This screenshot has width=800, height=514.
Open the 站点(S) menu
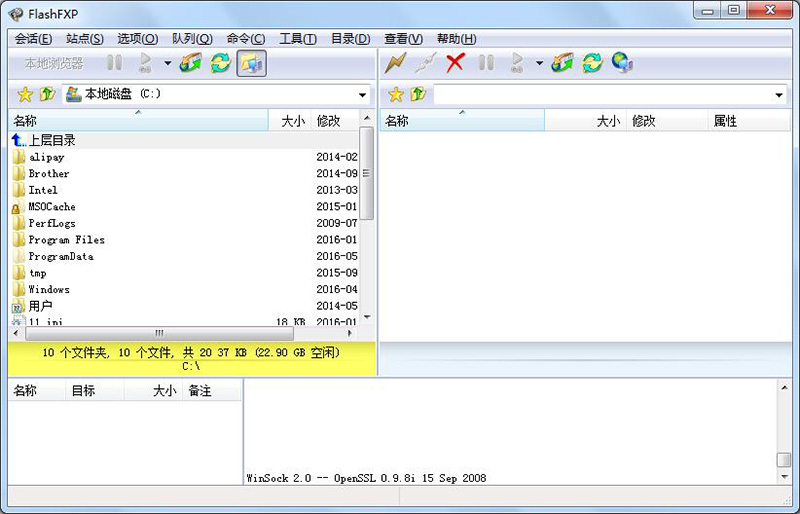pos(84,38)
